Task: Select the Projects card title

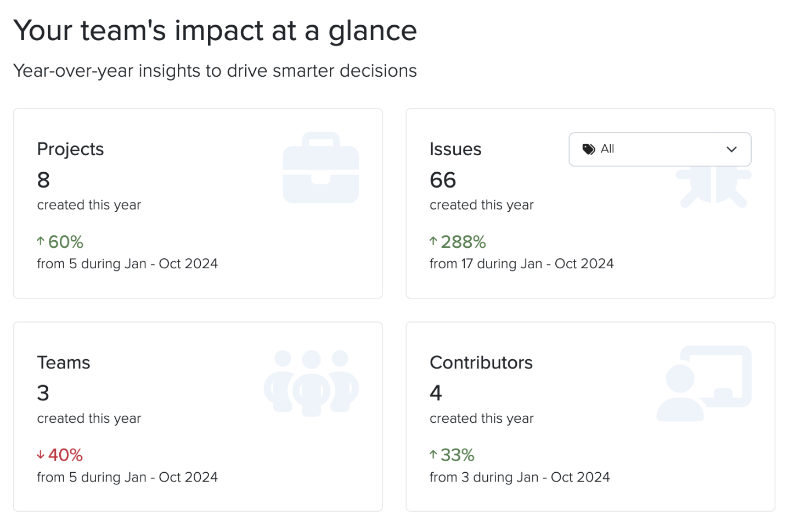Action: click(x=70, y=149)
